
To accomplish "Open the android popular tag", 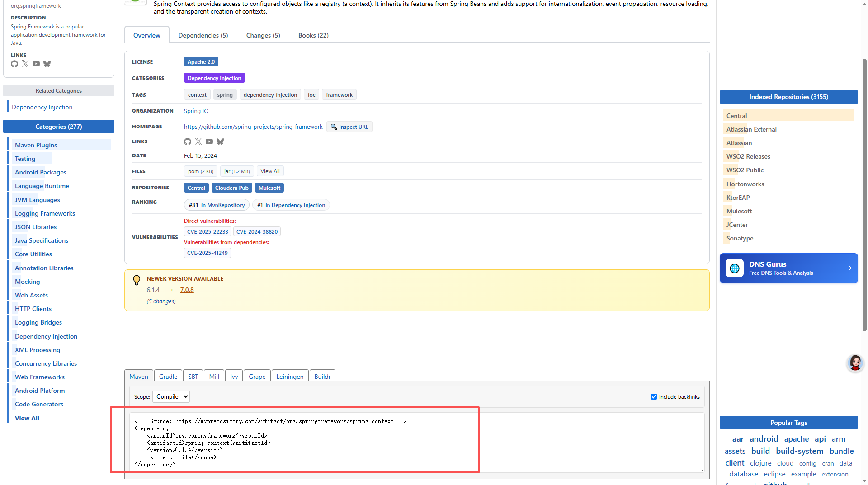I will coord(764,438).
